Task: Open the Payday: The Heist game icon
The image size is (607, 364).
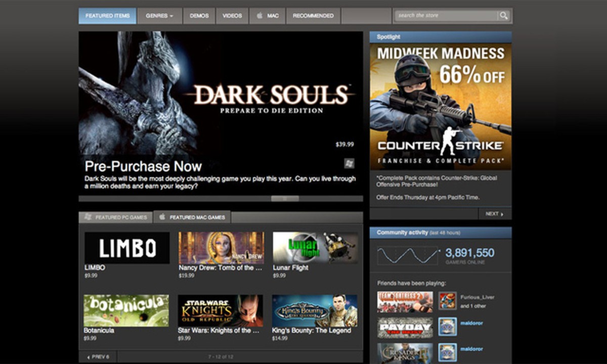Action: pos(405,328)
